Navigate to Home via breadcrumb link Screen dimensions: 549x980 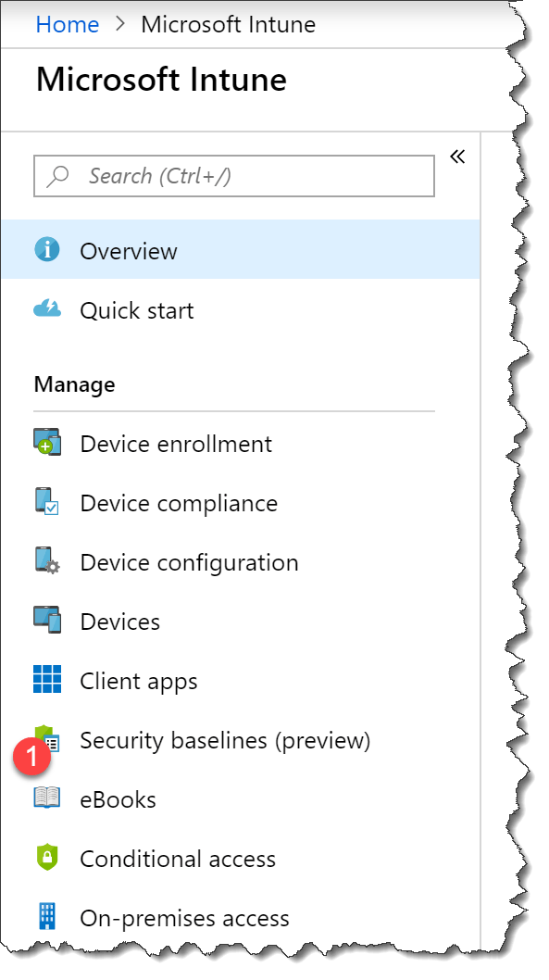tap(67, 24)
